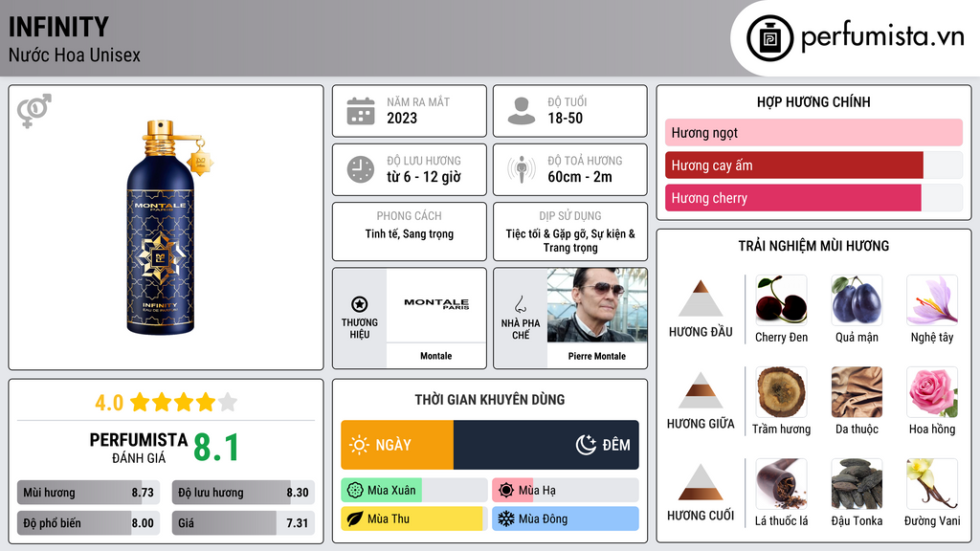This screenshot has width=980, height=551.
Task: Click the 'Tinh tế, Sang trọng' style text
Action: 410,233
